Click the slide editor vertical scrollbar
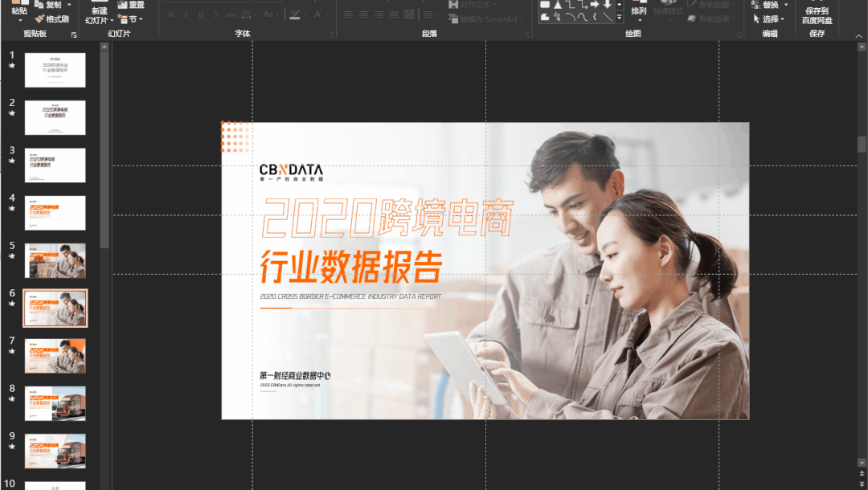The image size is (868, 490). tap(862, 241)
